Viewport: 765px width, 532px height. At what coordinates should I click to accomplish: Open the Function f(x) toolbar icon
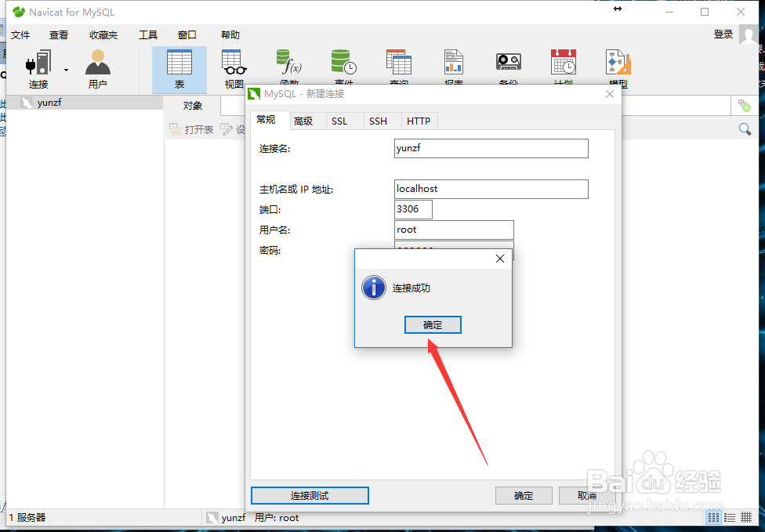pos(288,62)
